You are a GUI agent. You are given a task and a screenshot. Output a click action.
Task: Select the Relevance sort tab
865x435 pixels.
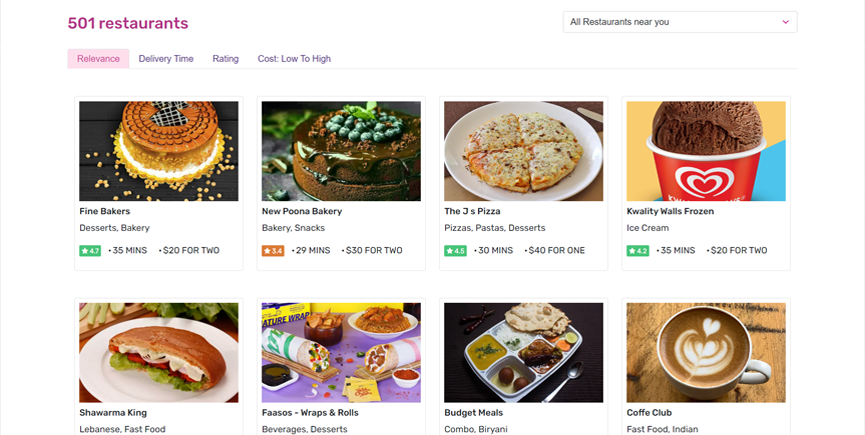pyautogui.click(x=98, y=59)
